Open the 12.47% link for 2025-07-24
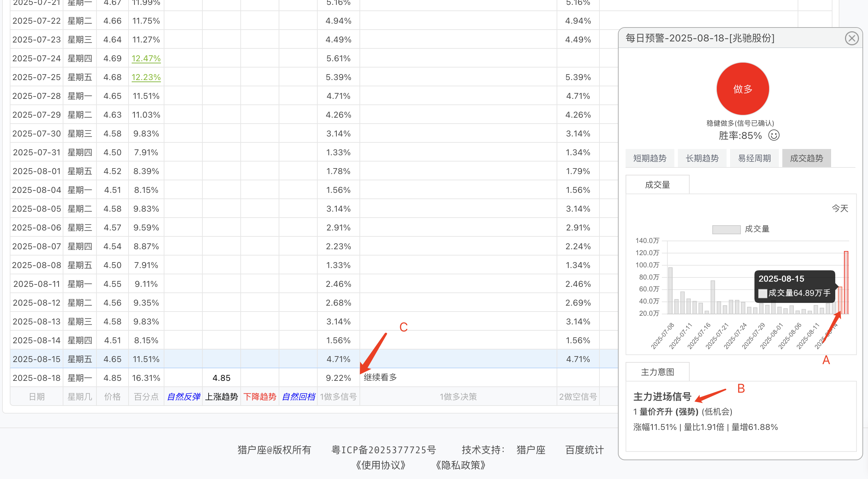 coord(146,58)
